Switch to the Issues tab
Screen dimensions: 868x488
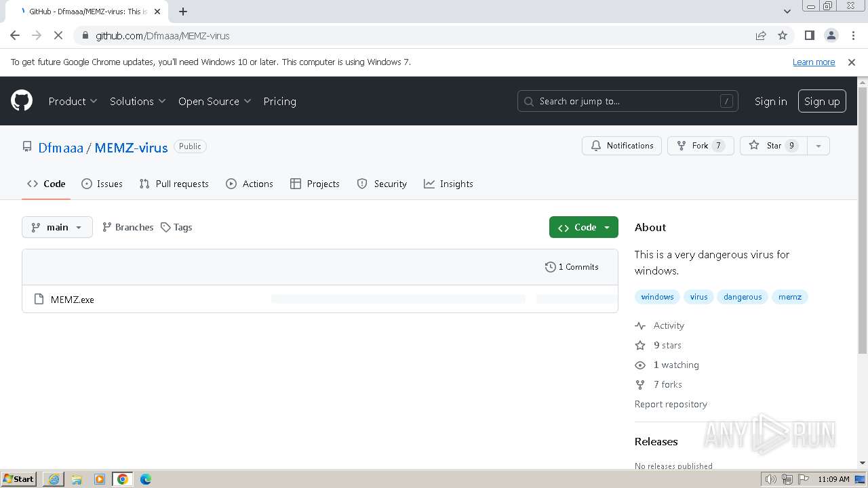pyautogui.click(x=102, y=184)
